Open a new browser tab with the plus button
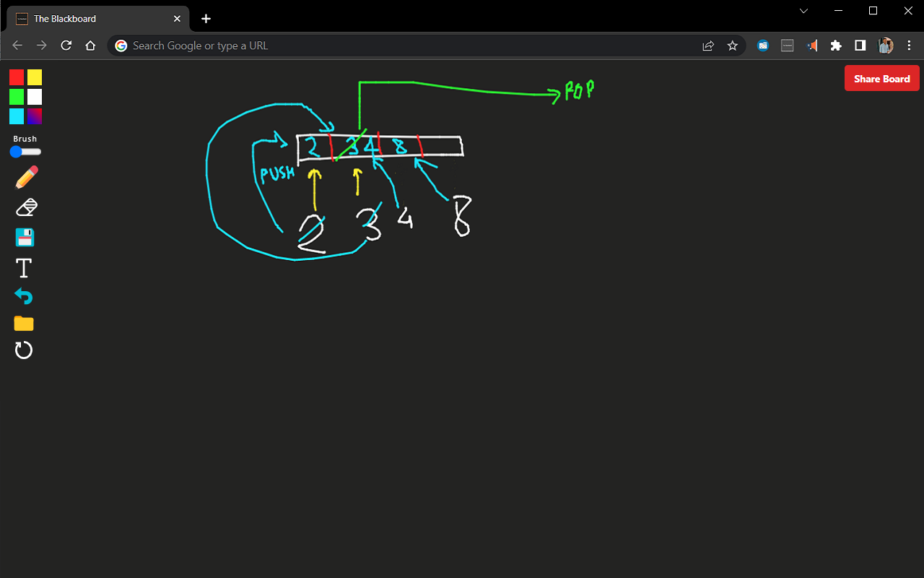The image size is (924, 578). click(x=206, y=18)
